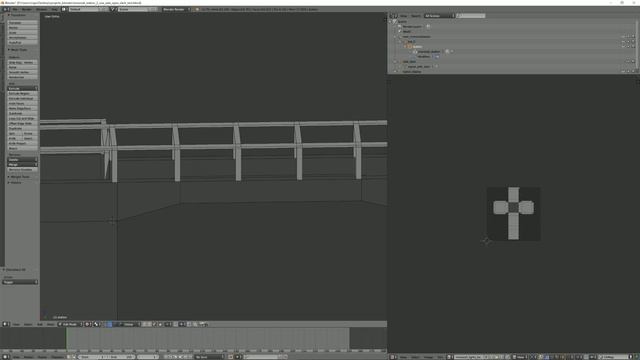Open the screen layout Default dropdown

point(86,9)
